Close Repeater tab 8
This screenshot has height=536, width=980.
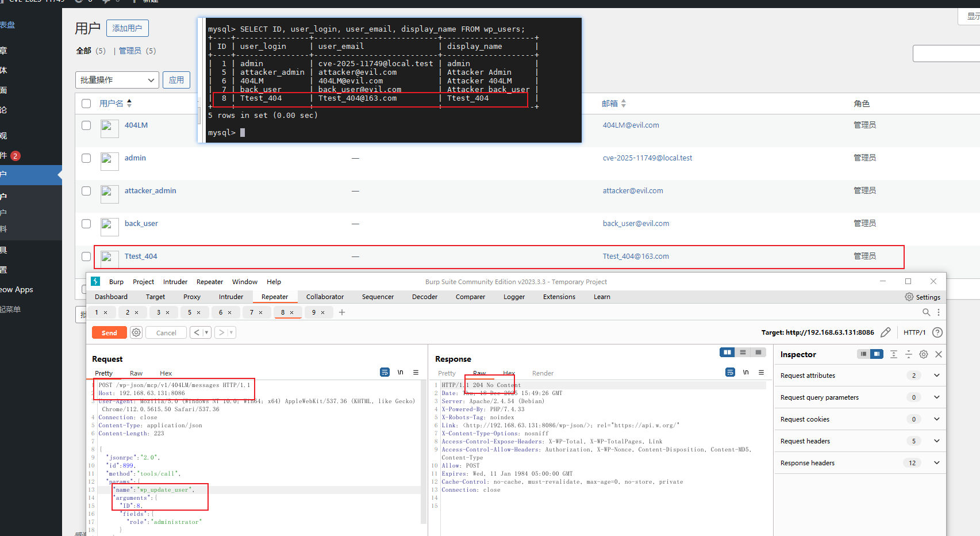[x=292, y=312]
